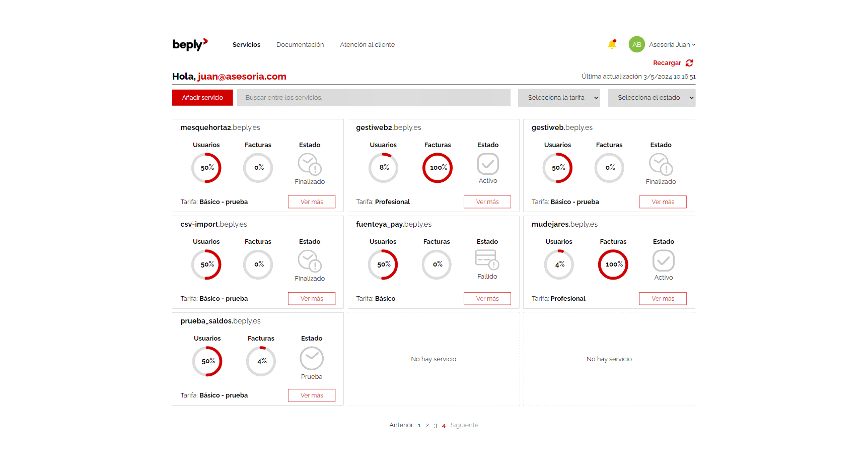Click Ver más for gestiweb2

487,202
